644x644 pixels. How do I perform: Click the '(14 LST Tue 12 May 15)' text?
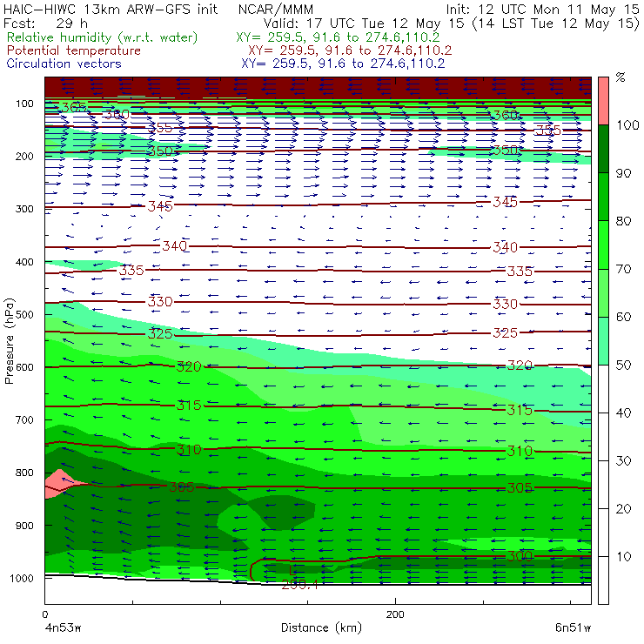click(x=556, y=23)
